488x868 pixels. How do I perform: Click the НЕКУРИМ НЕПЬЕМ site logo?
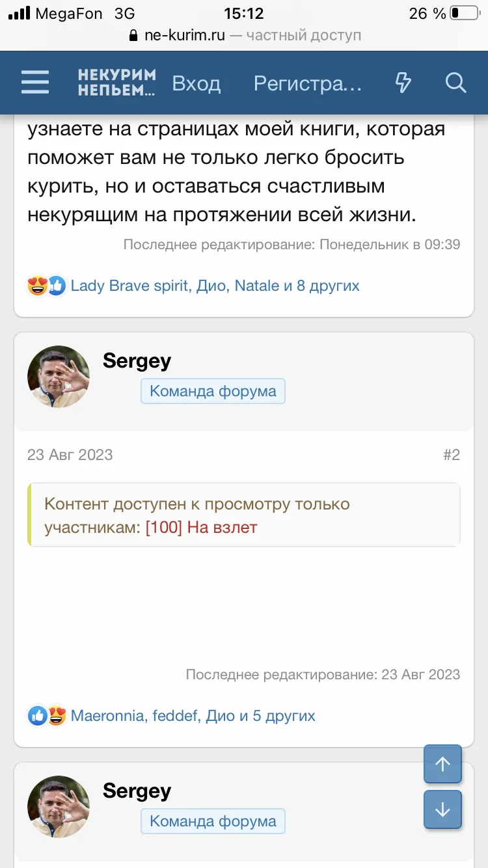(x=117, y=83)
